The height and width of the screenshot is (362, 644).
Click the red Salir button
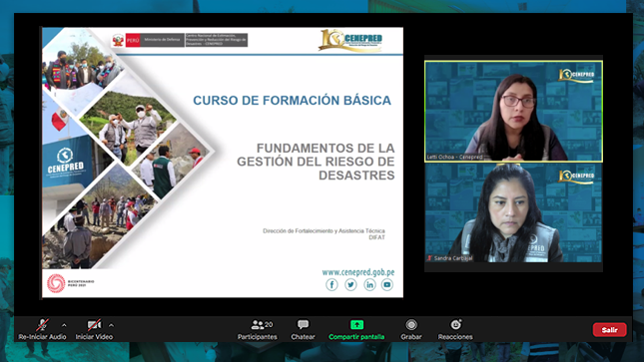609,329
